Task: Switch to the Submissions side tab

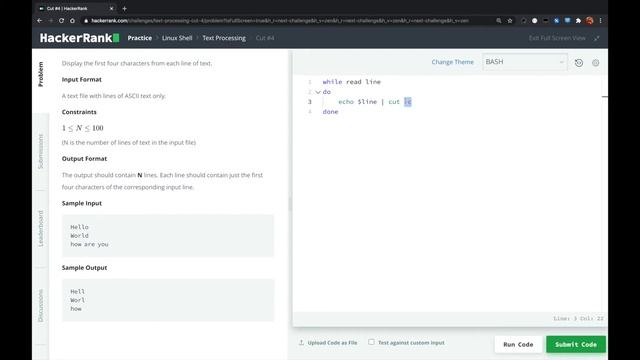Action: pyautogui.click(x=41, y=151)
